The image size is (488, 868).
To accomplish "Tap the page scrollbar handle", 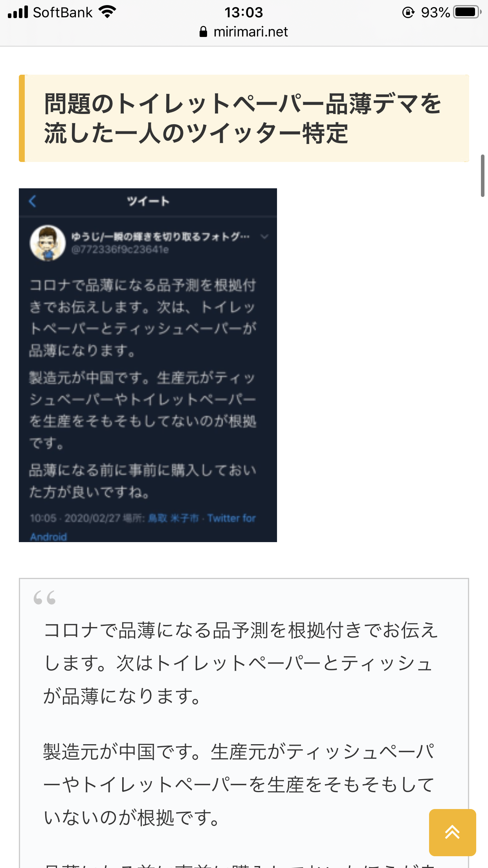I will [x=482, y=176].
